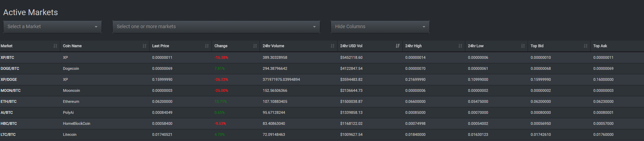Open the XP/BTC market row
This screenshot has height=141, width=644.
pyautogui.click(x=8, y=58)
